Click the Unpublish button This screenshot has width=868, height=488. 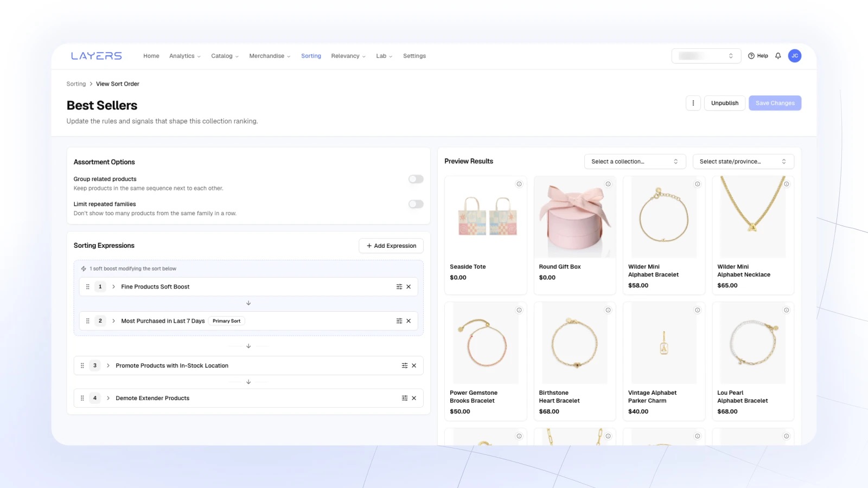pos(725,103)
